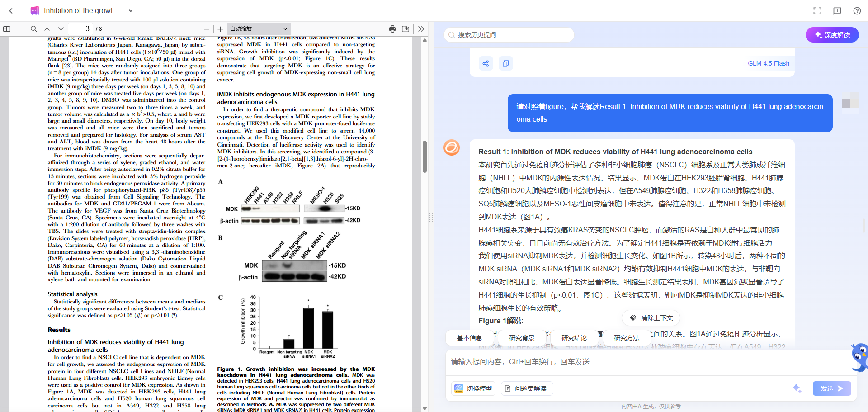Click the PDF file icon by title
Image resolution: width=868 pixels, height=412 pixels.
coord(35,11)
